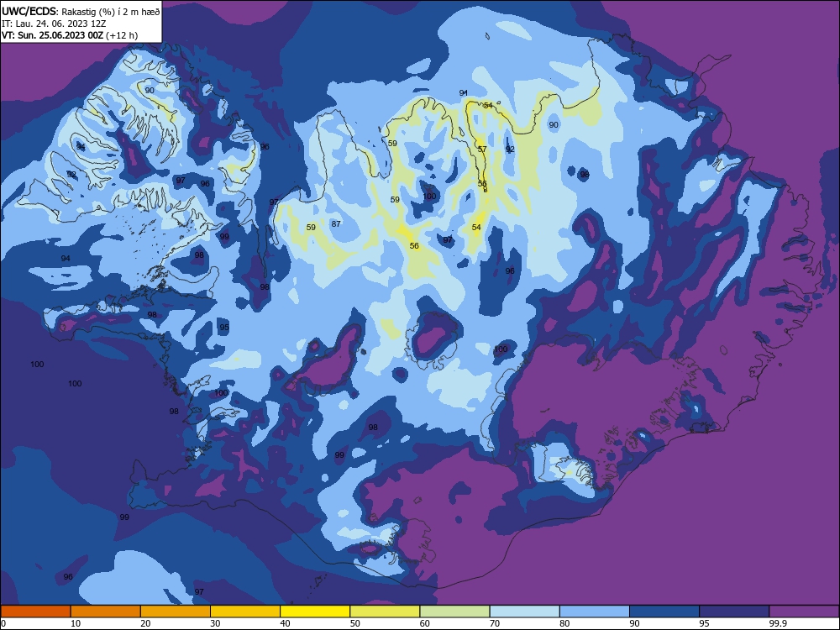840x630 pixels.
Task: Pick the purple legend swatch above 99.9
Action: pos(804,612)
